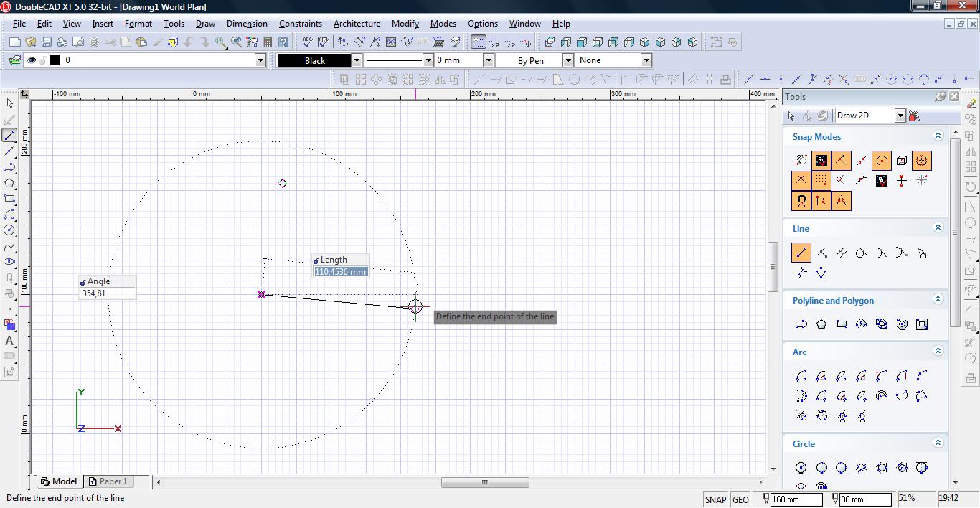The height and width of the screenshot is (508, 980).
Task: Open the Black pen color dropdown
Action: (356, 60)
